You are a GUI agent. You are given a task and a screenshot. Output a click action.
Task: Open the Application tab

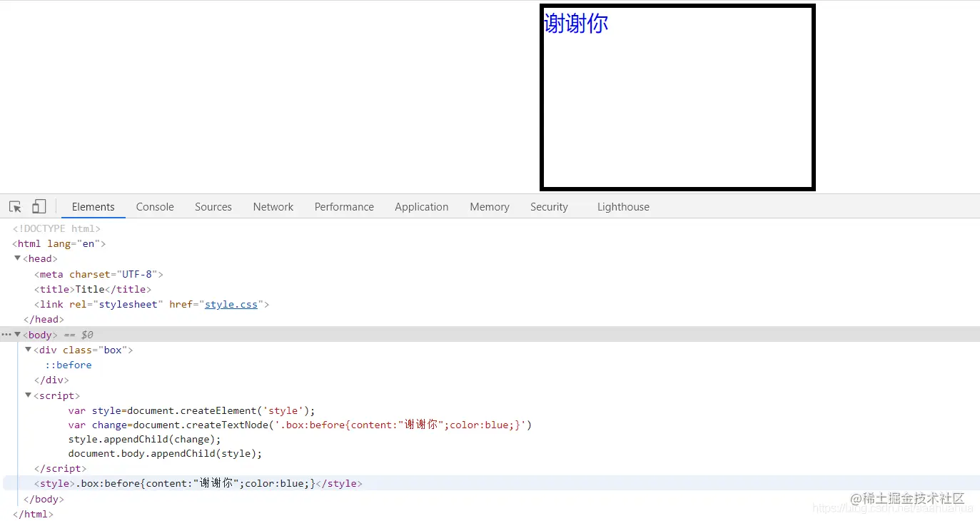coord(422,207)
